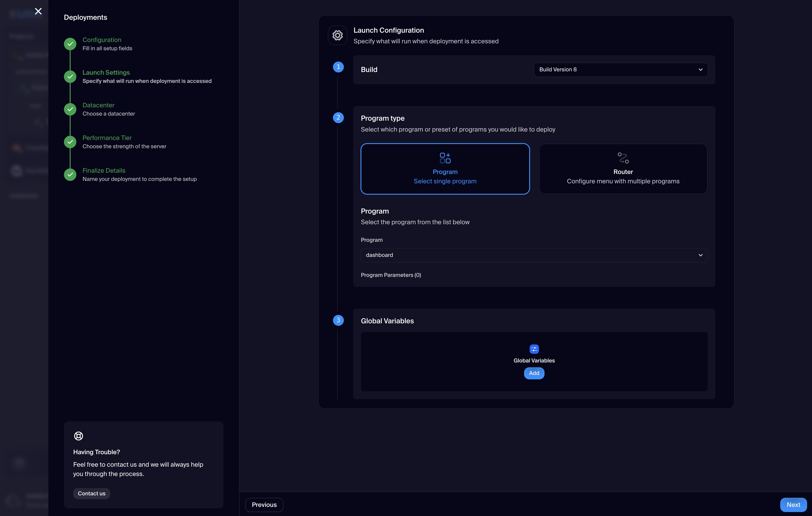The width and height of the screenshot is (812, 516).
Task: Click the Configuration step green checkmark
Action: pyautogui.click(x=70, y=44)
